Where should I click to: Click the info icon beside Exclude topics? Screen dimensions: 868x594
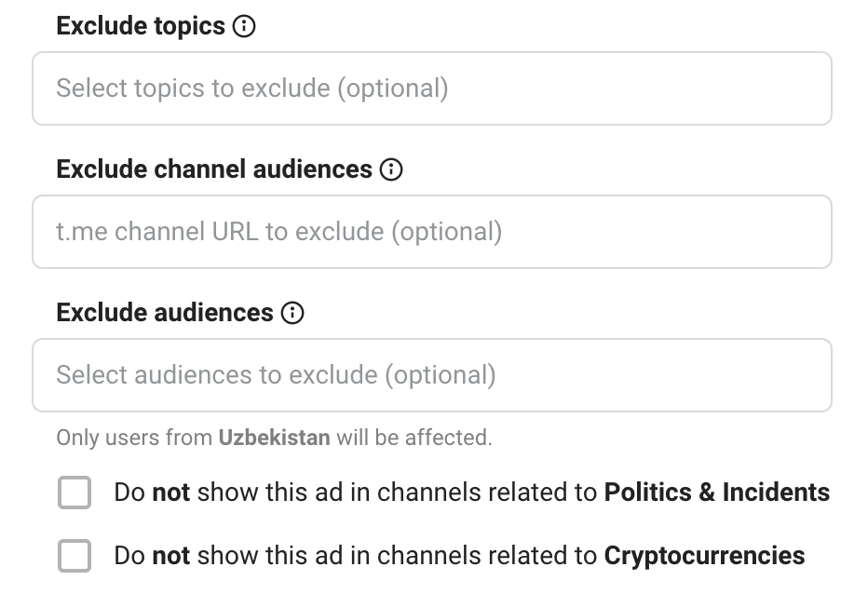point(244,26)
